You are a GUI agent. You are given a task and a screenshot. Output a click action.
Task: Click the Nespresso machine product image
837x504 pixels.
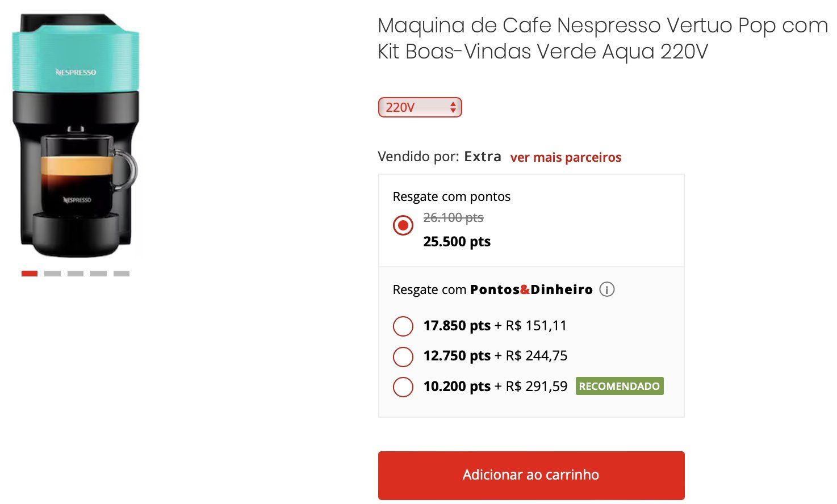point(76,136)
